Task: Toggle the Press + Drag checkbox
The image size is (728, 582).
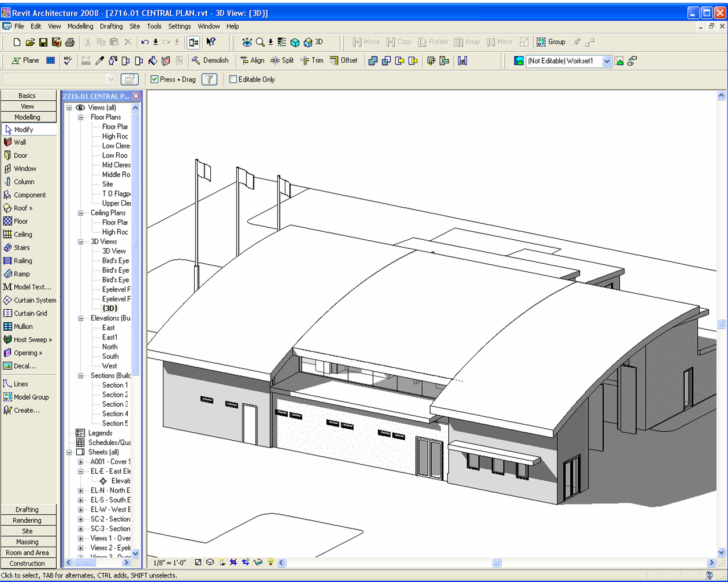Action: pyautogui.click(x=154, y=79)
